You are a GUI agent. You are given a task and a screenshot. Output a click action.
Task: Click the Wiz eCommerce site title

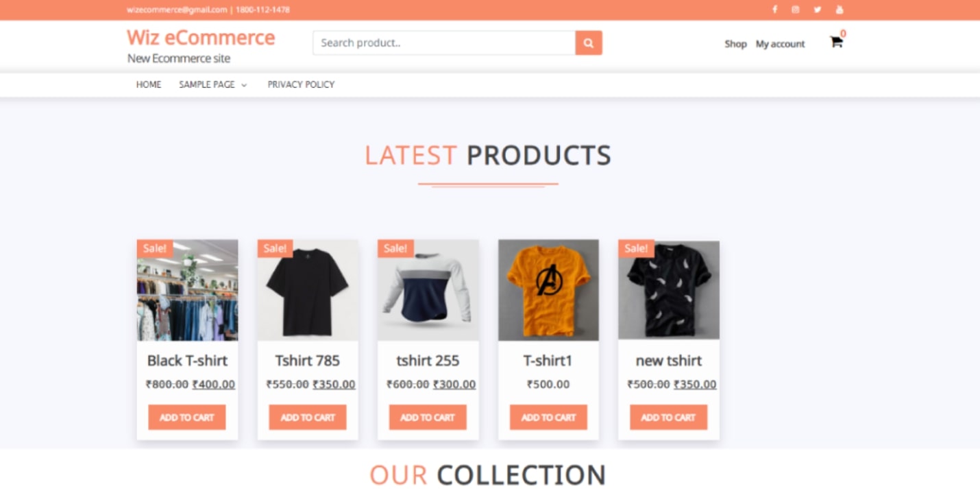[x=201, y=37]
